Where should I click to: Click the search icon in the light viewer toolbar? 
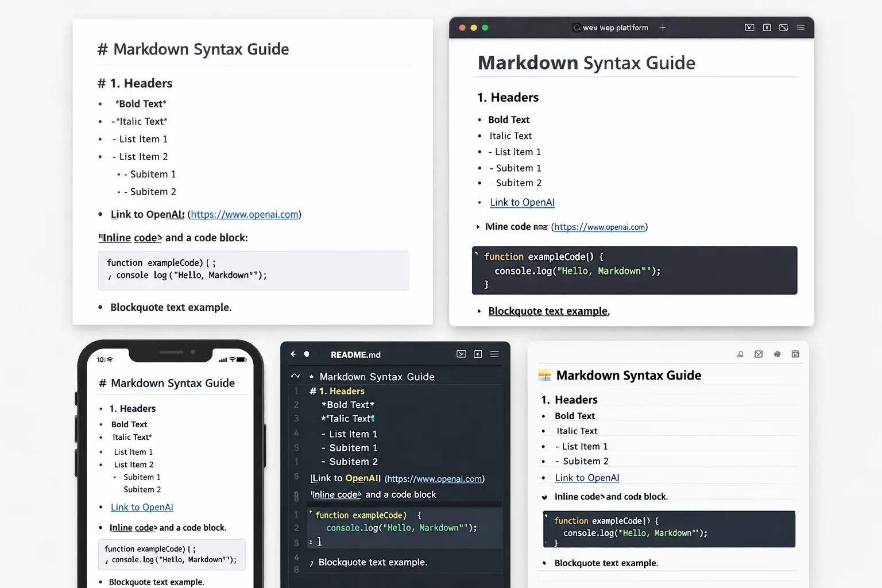(740, 354)
